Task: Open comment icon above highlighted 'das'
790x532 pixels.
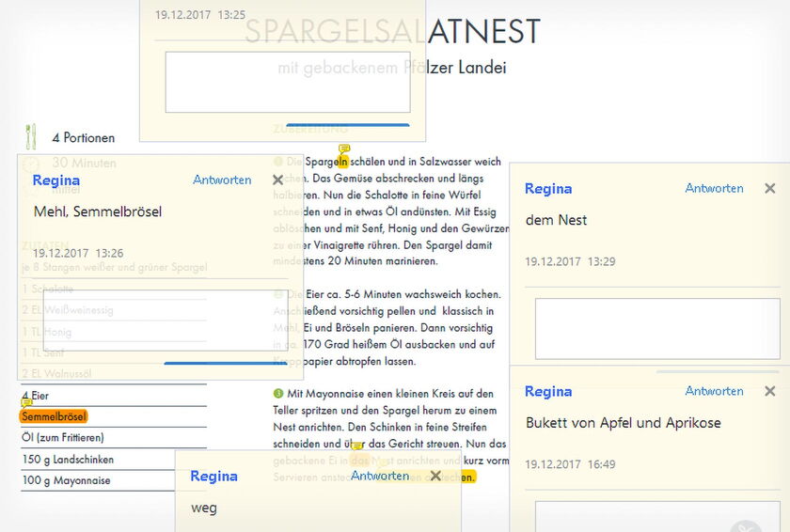Action: pos(357,446)
